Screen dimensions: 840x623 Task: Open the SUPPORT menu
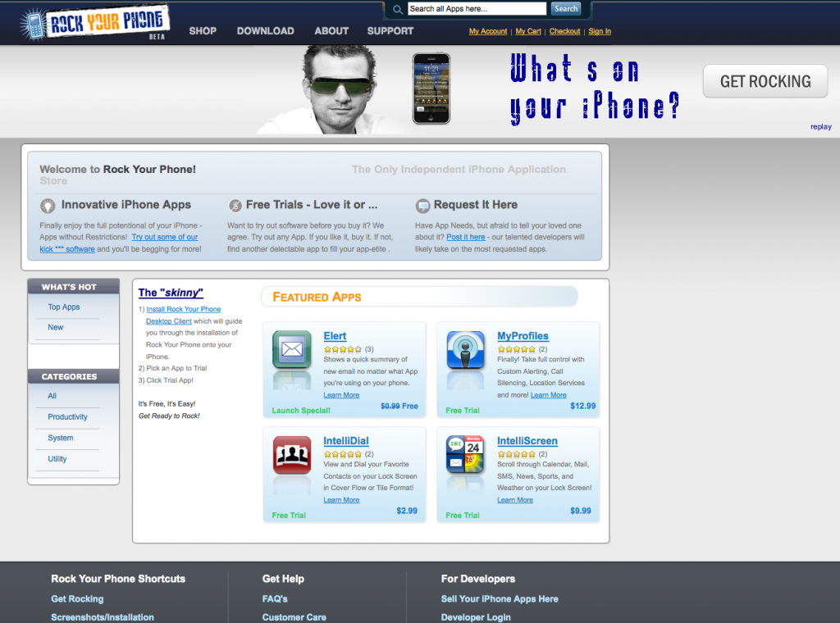[390, 31]
